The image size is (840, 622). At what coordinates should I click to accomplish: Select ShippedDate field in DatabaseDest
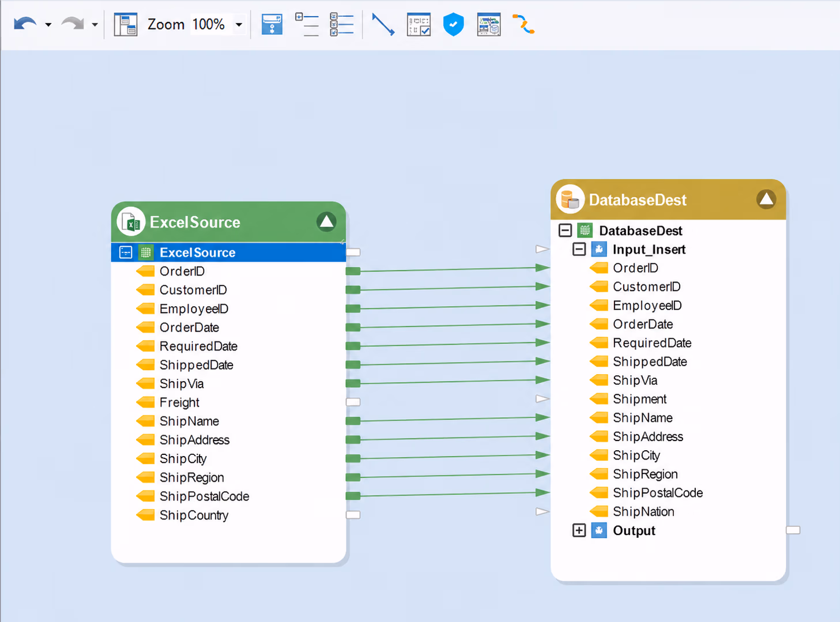(650, 361)
